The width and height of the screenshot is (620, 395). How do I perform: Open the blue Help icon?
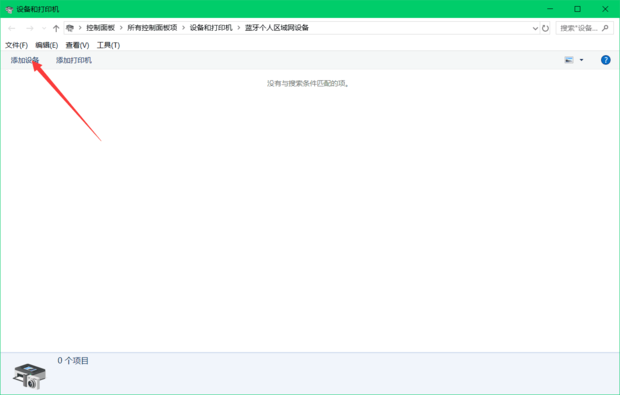605,60
